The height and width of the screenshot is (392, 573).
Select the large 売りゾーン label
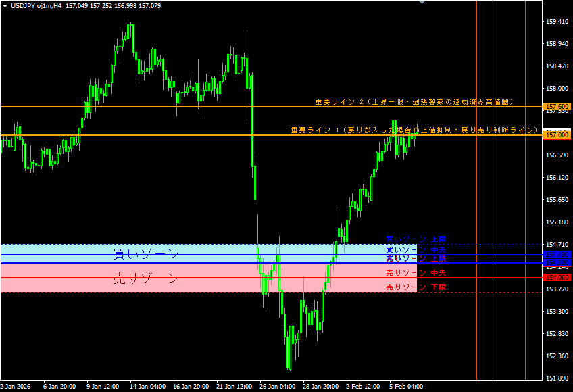[x=146, y=278]
